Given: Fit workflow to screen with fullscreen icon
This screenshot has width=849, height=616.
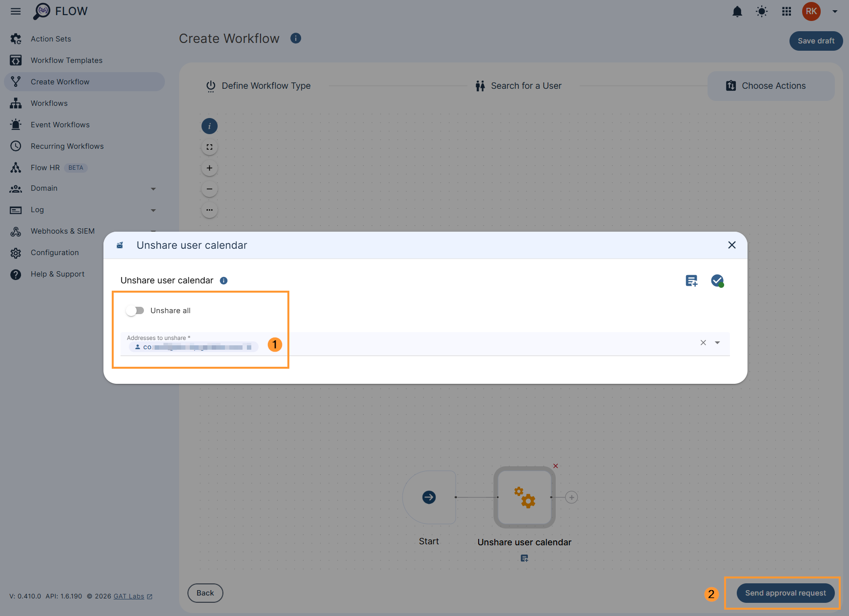Looking at the screenshot, I should click(209, 146).
